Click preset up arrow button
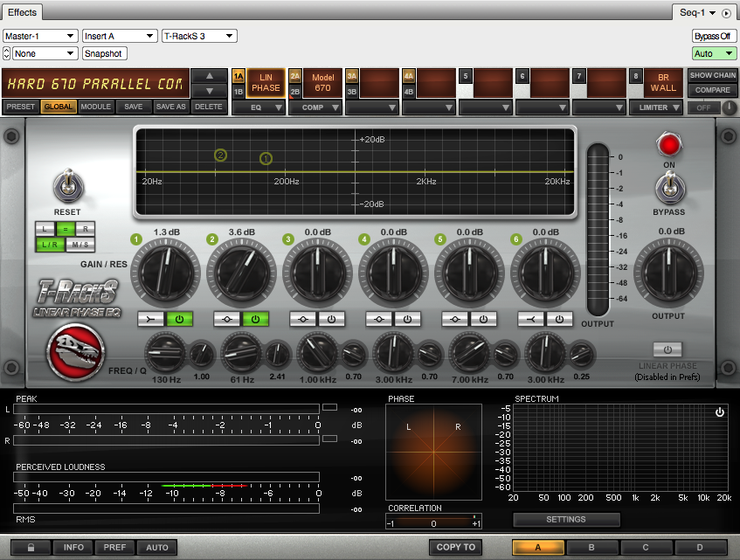This screenshot has width=740, height=560. tap(210, 76)
